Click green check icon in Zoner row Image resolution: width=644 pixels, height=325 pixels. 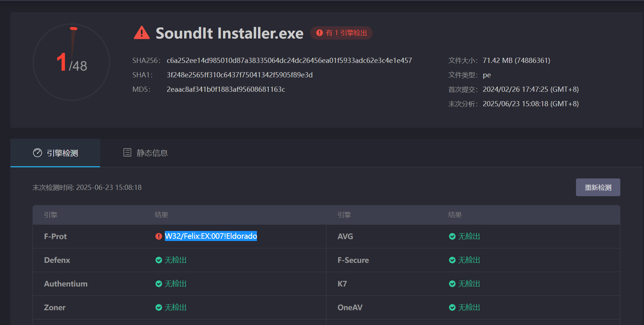tap(159, 307)
